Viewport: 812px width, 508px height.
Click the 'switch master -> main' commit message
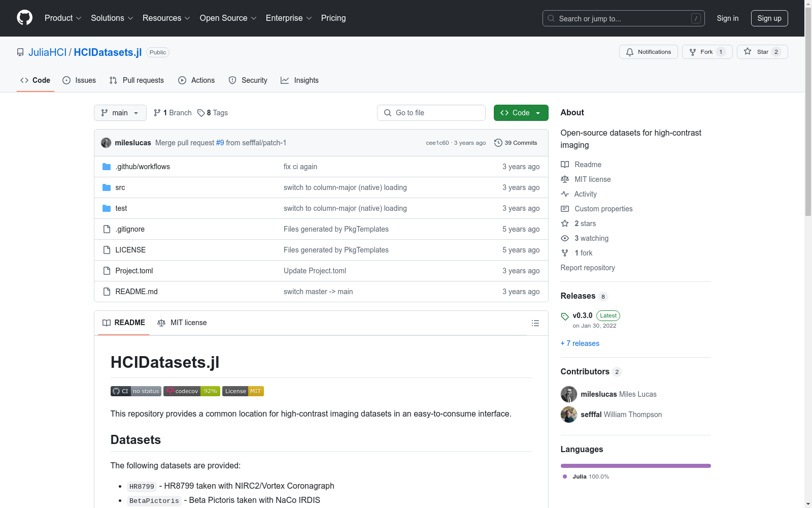tap(318, 292)
